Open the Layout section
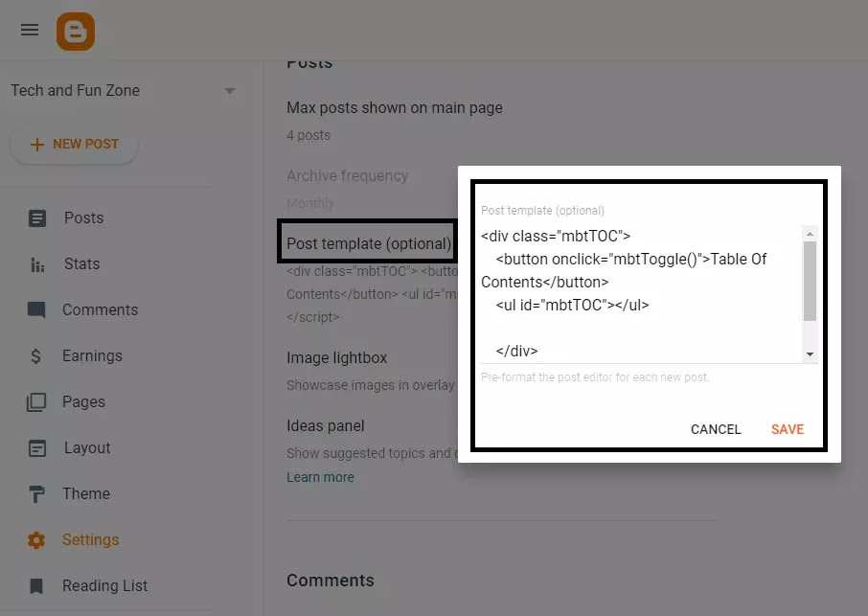The height and width of the screenshot is (616, 868). click(x=87, y=447)
